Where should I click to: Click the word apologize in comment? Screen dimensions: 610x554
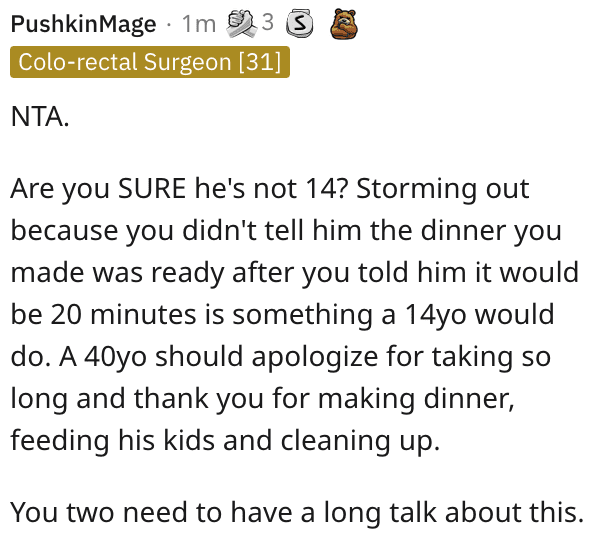click(x=315, y=357)
